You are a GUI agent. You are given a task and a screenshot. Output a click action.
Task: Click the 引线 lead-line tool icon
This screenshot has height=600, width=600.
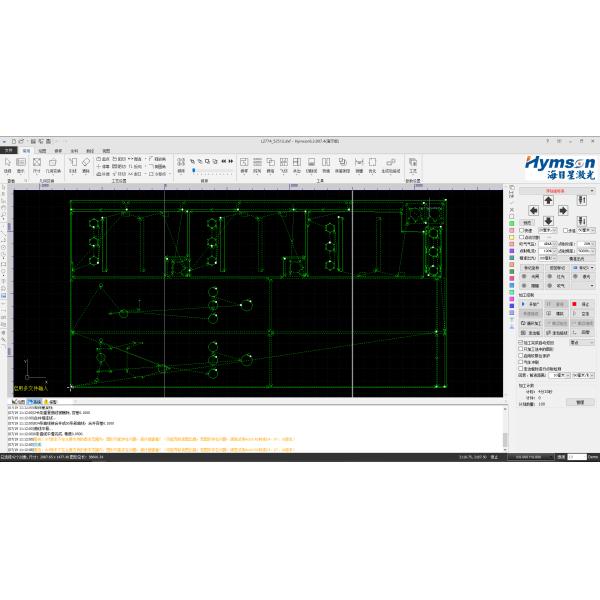pos(72,163)
